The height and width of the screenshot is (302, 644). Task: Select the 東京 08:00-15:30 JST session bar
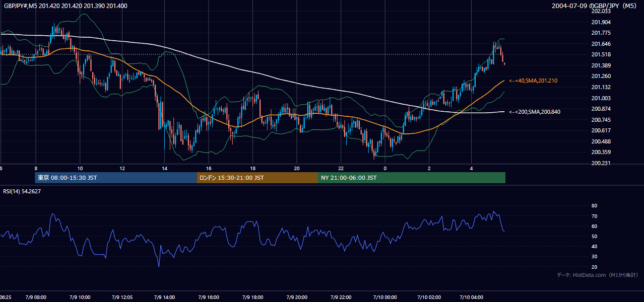point(115,178)
